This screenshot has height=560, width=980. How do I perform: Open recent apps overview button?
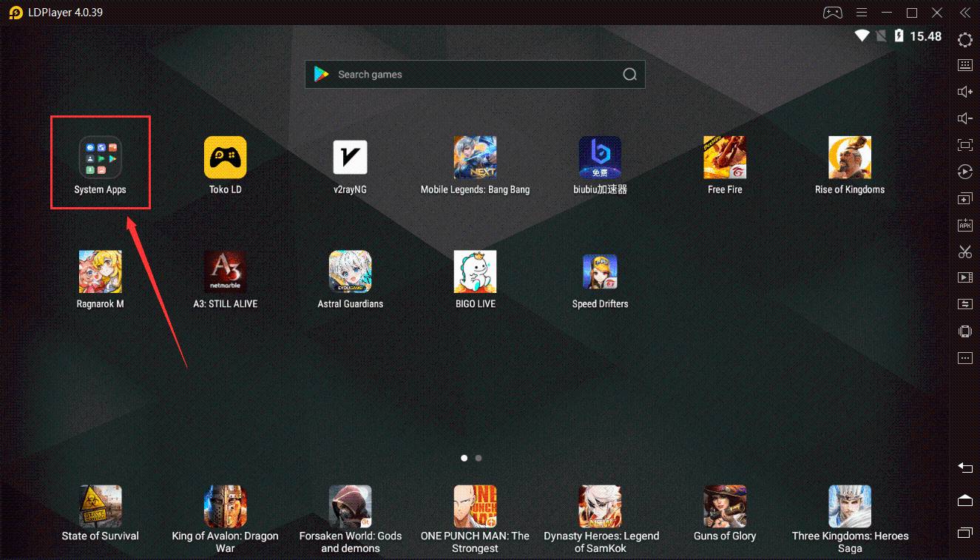pos(964,533)
